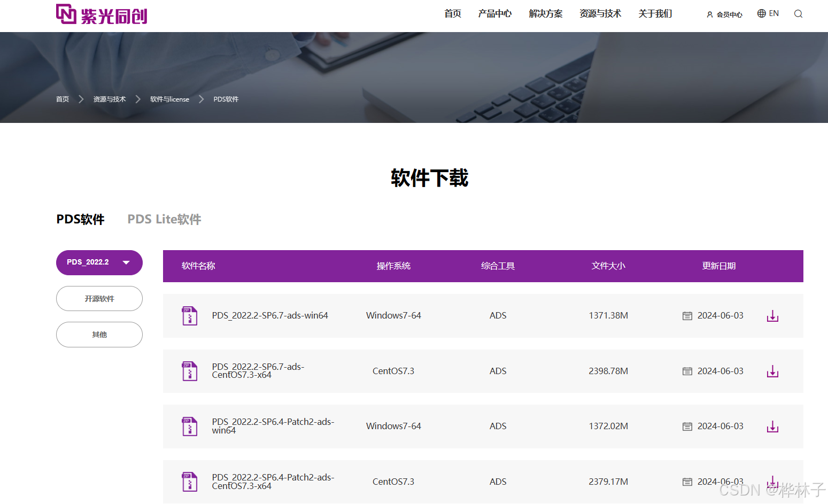
Task: Select 其他 category button
Action: [99, 335]
